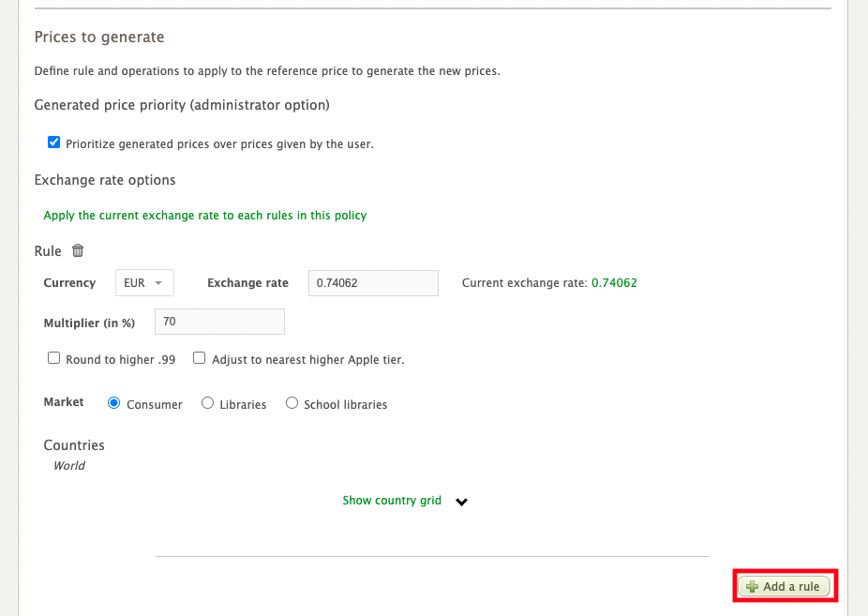Tick Adjust to nearest higher Apple tier

(200, 358)
